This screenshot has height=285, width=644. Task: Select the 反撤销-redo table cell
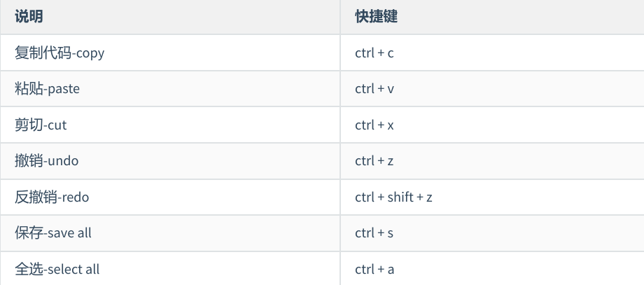coord(52,197)
